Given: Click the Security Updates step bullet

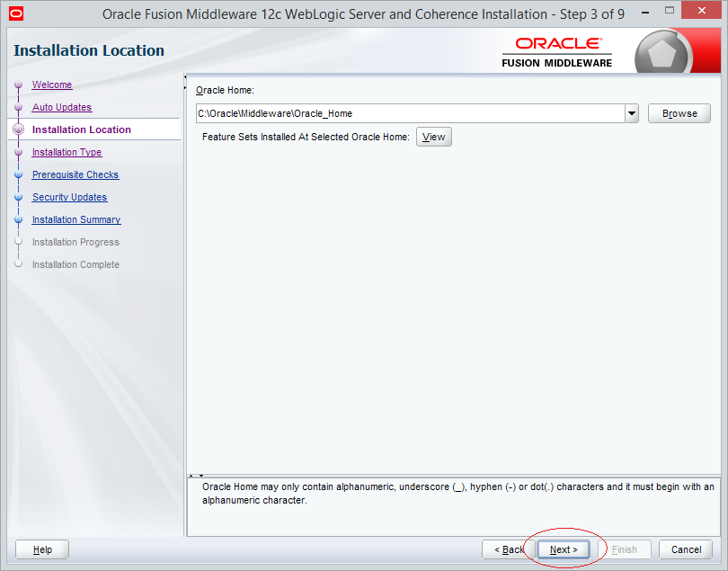Looking at the screenshot, I should click(19, 197).
